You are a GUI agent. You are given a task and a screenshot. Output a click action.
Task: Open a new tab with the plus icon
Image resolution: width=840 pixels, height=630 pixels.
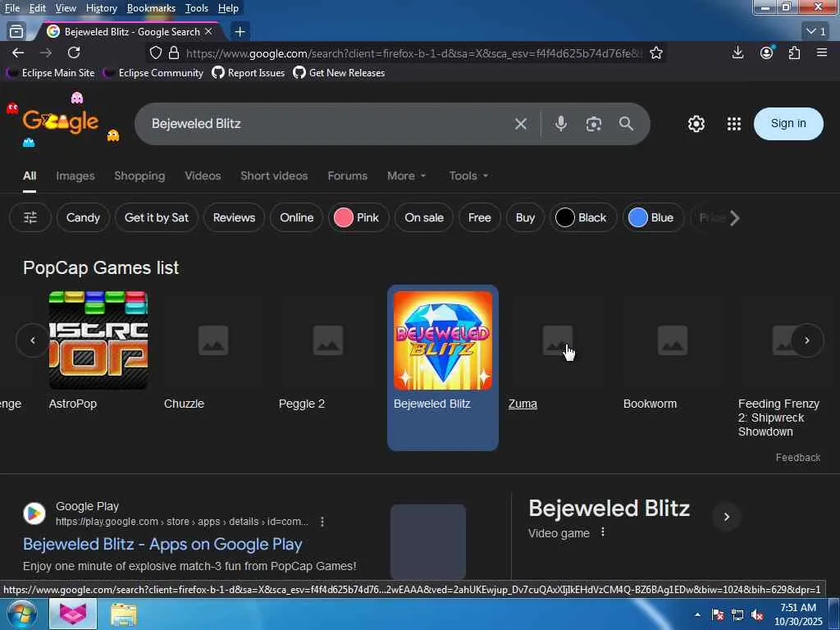click(240, 32)
